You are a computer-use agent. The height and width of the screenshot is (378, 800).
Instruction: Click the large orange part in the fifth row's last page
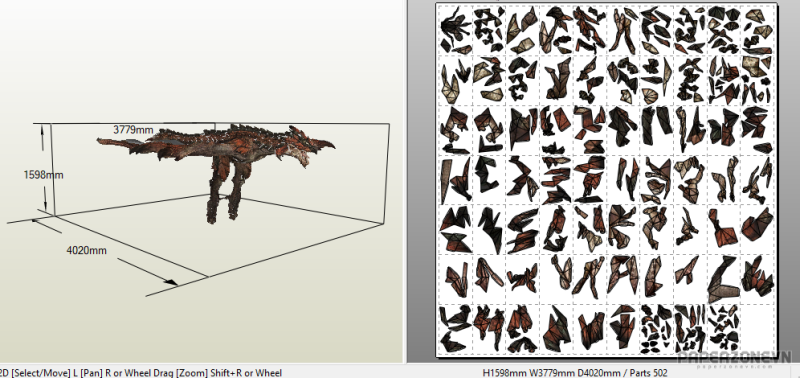[757, 225]
